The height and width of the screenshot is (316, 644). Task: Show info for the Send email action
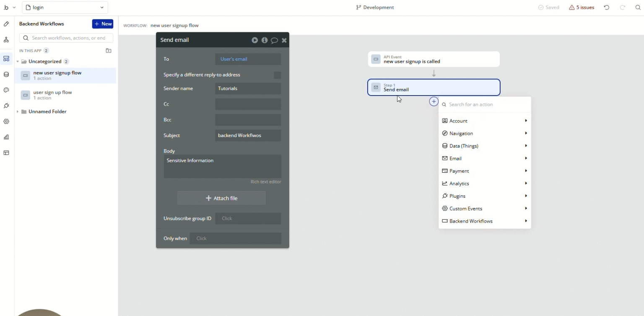point(265,40)
